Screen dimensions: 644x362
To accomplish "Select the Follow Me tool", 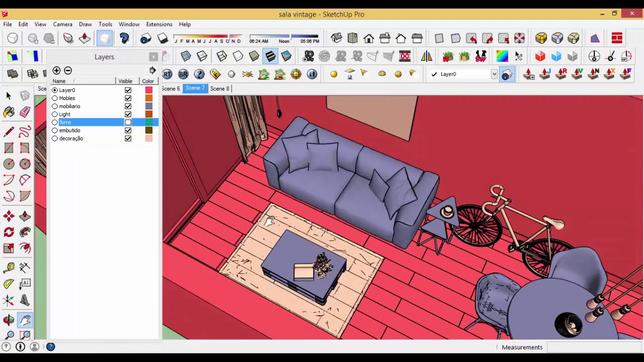I will click(x=25, y=232).
